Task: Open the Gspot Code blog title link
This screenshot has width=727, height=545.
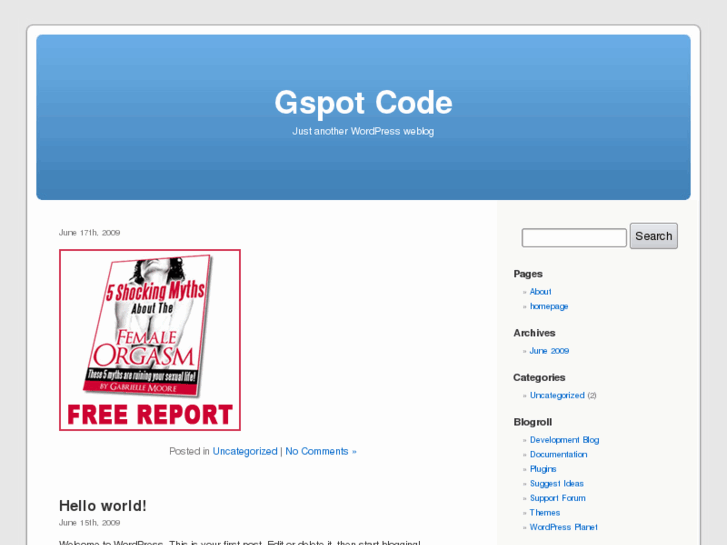Action: point(363,103)
